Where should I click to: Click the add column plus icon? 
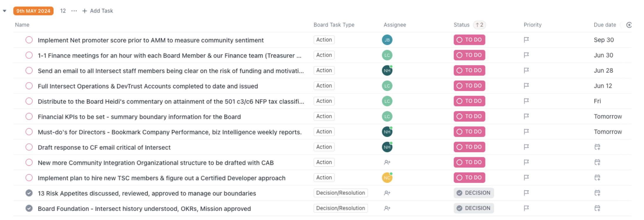coord(629,25)
